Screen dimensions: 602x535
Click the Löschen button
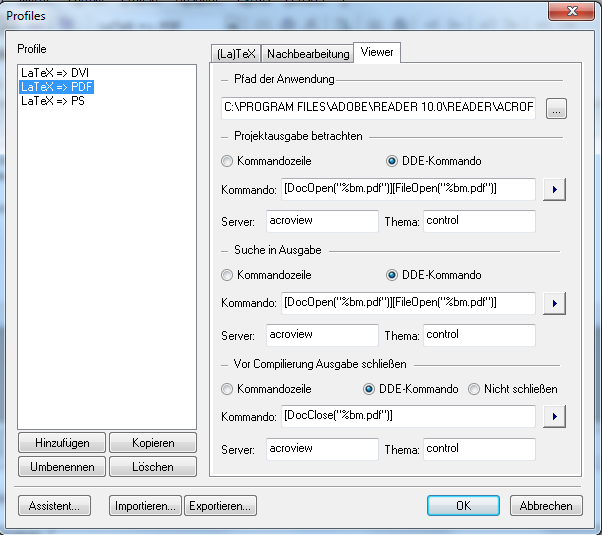(x=153, y=467)
